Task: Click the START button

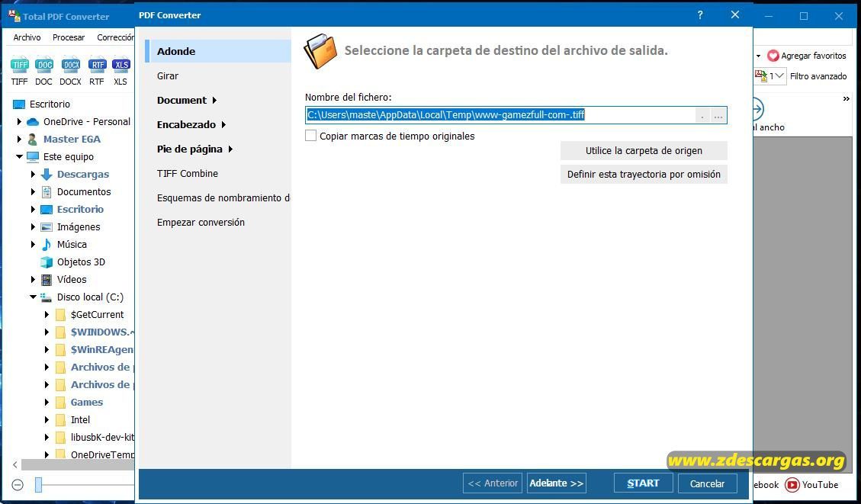Action: [643, 483]
